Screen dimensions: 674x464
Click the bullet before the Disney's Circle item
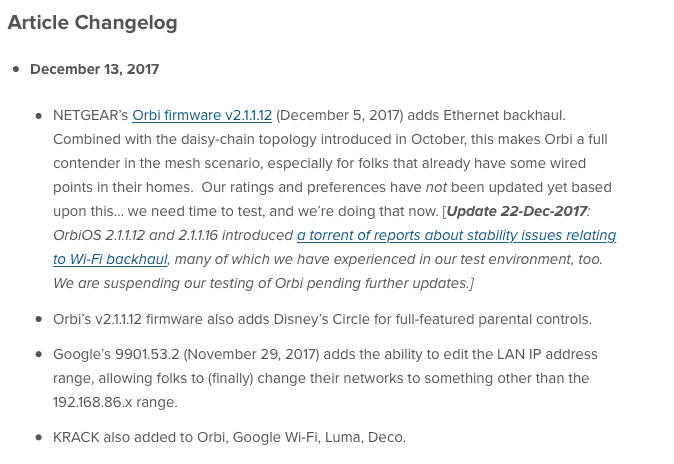click(x=38, y=319)
